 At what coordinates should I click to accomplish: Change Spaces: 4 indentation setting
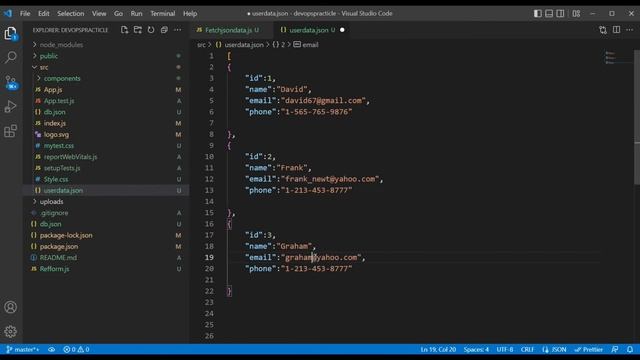click(476, 349)
